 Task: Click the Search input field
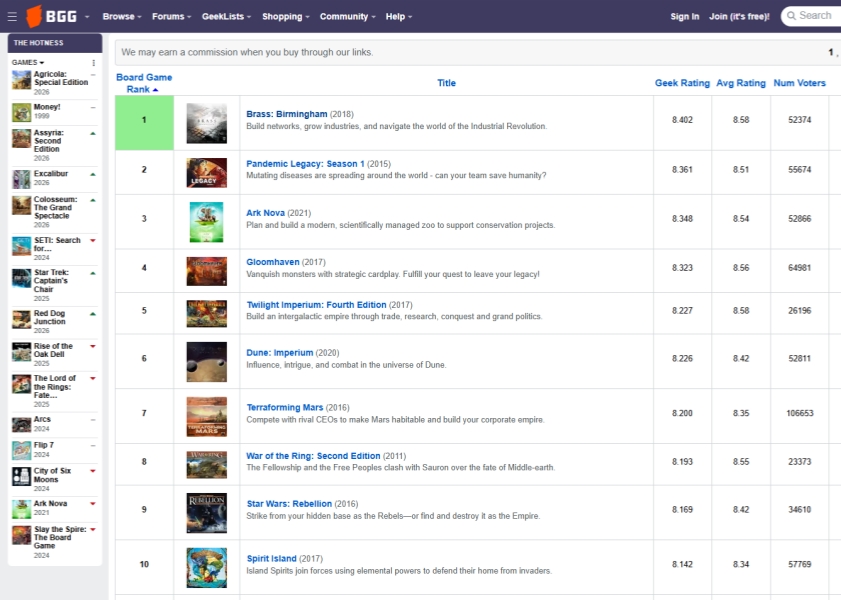817,16
